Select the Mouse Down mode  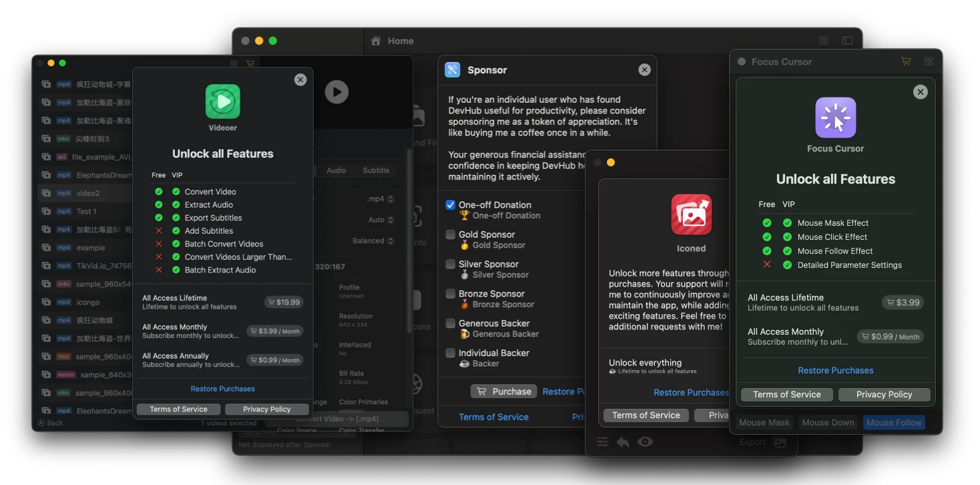[x=828, y=422]
